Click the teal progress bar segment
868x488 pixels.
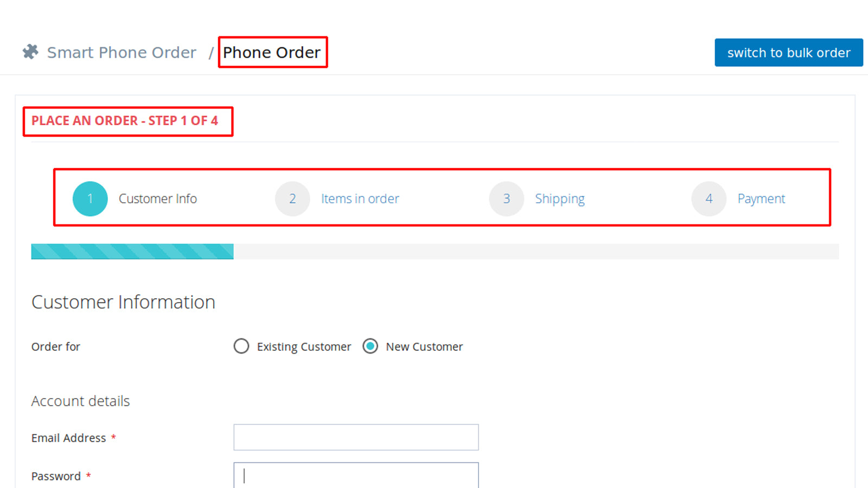[132, 251]
